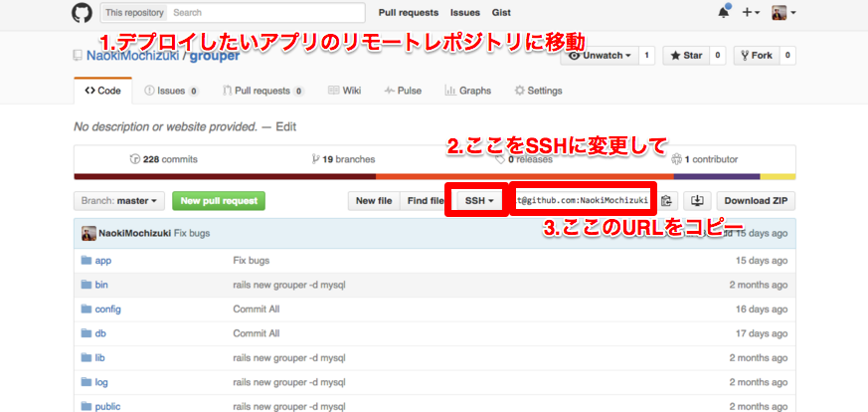The height and width of the screenshot is (412, 868).
Task: Click the lib folder icon
Action: (86, 357)
